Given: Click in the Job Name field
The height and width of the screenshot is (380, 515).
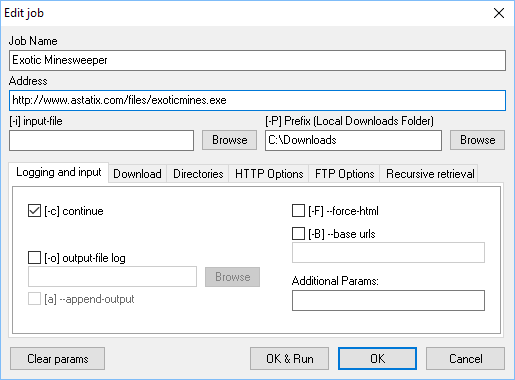Looking at the screenshot, I should pos(257,60).
